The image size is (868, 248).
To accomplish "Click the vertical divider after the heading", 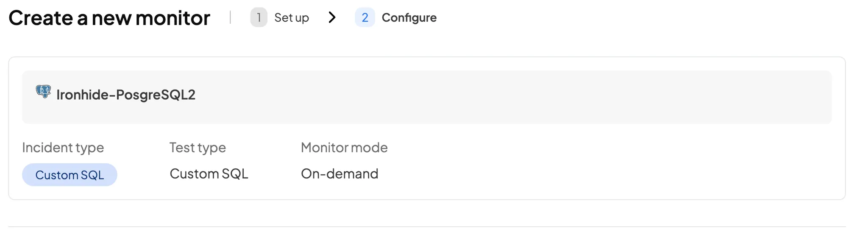I will pos(230,17).
